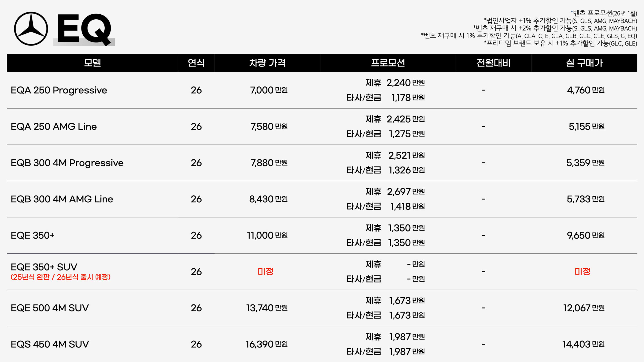Select the EQE 350+ model name
The height and width of the screenshot is (362, 644).
click(33, 236)
